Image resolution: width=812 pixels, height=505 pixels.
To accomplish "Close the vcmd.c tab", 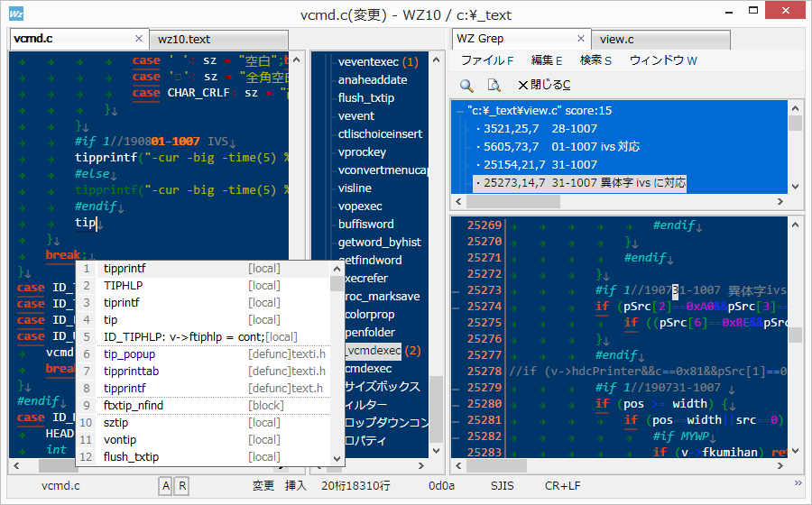I will click(139, 39).
